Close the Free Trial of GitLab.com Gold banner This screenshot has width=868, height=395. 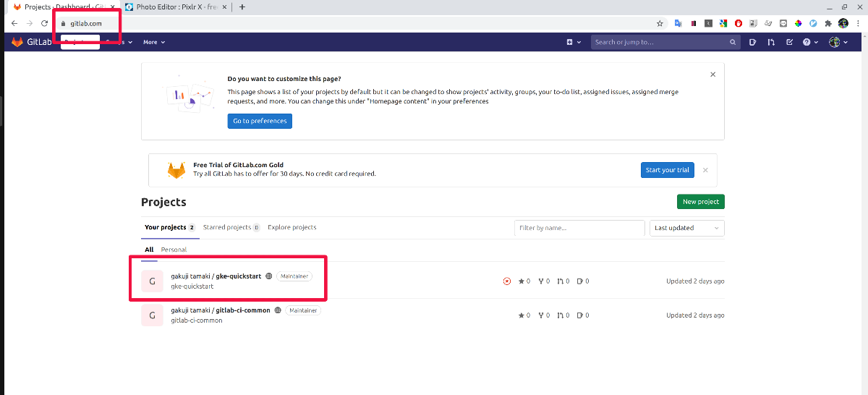coord(705,170)
